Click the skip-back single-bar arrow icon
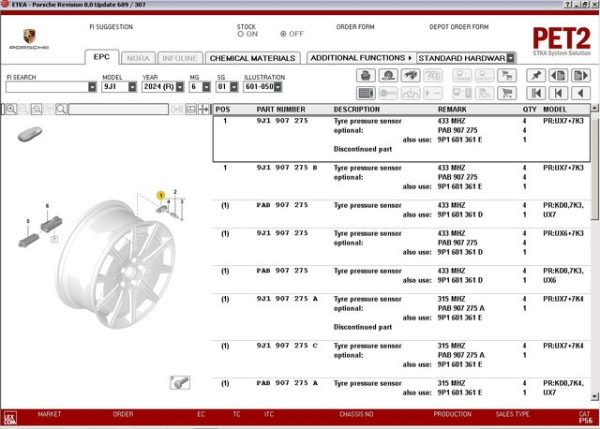Viewport: 600px width, 429px height. click(558, 93)
